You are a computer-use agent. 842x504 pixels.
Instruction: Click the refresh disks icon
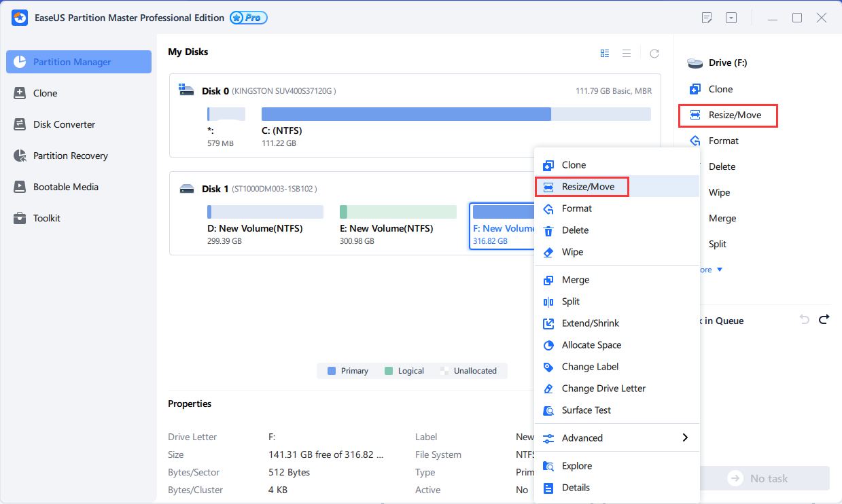654,53
